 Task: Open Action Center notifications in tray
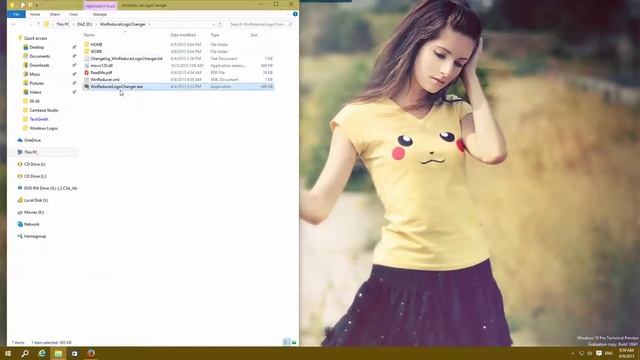click(599, 353)
